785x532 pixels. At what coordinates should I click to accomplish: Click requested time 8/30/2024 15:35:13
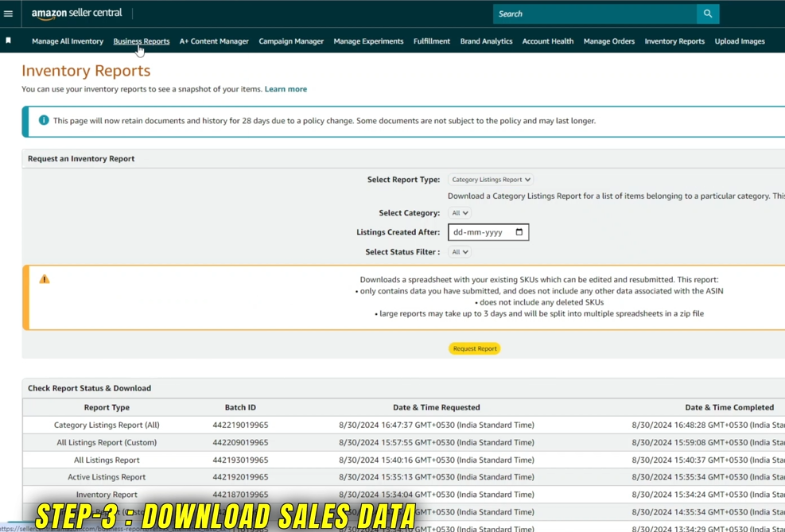point(437,477)
